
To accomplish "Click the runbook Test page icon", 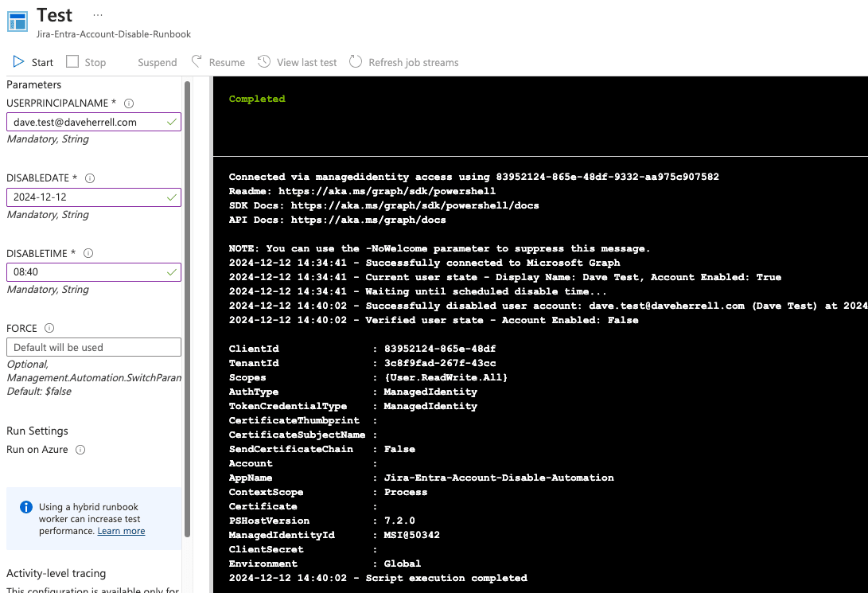I will [x=18, y=21].
